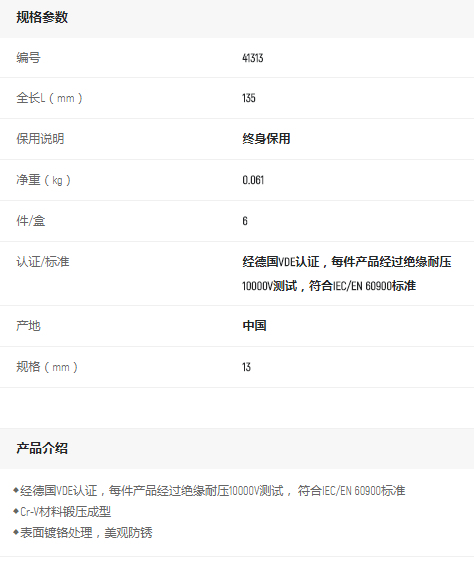Select the net weight value 0.061
This screenshot has width=474, height=562.
[253, 180]
